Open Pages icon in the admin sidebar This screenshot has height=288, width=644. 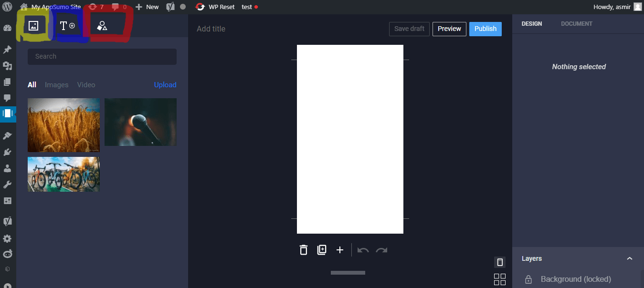pyautogui.click(x=7, y=82)
